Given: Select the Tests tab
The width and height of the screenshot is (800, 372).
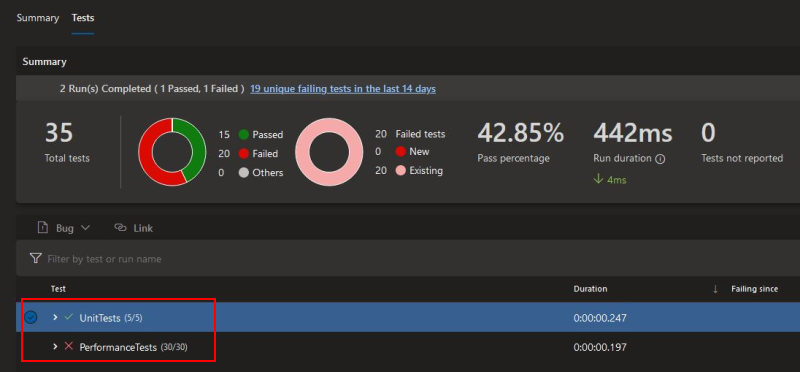Looking at the screenshot, I should pyautogui.click(x=83, y=18).
